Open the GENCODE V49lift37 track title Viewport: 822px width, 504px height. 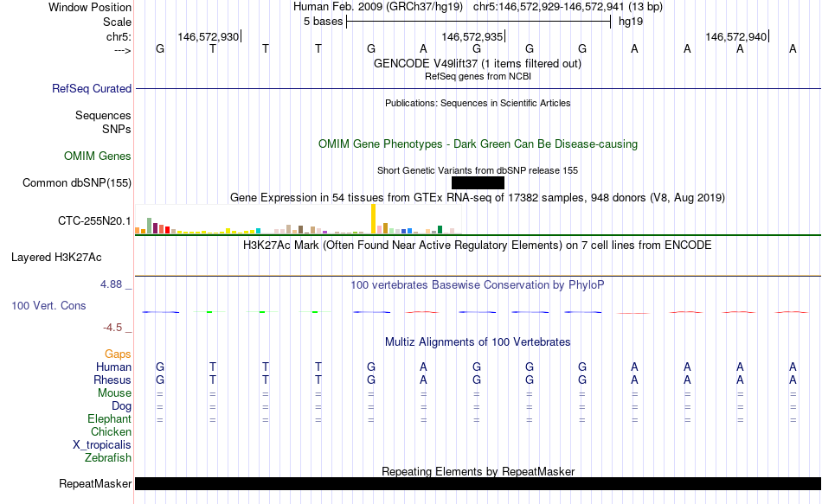pyautogui.click(x=478, y=63)
